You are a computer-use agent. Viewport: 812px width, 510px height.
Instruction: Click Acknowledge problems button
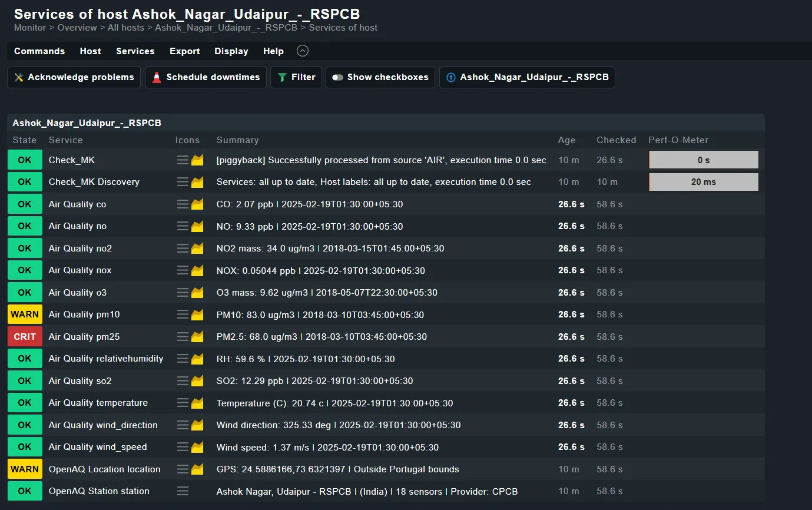74,77
